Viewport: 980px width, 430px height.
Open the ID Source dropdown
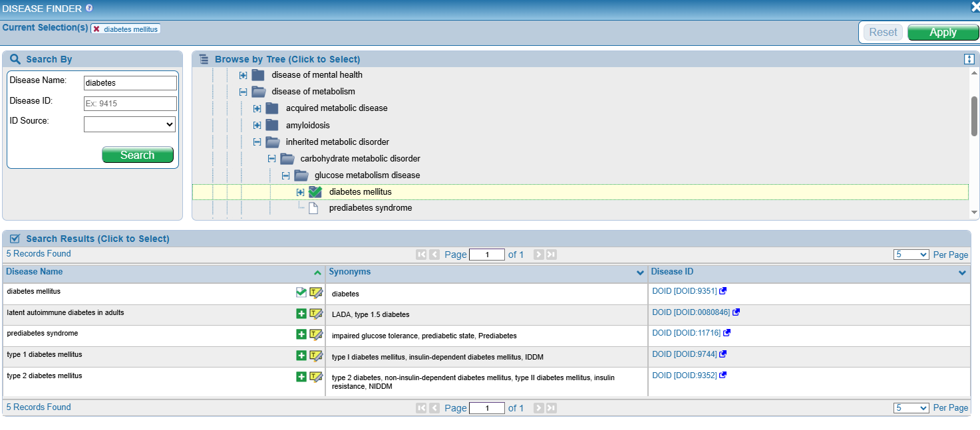(129, 124)
